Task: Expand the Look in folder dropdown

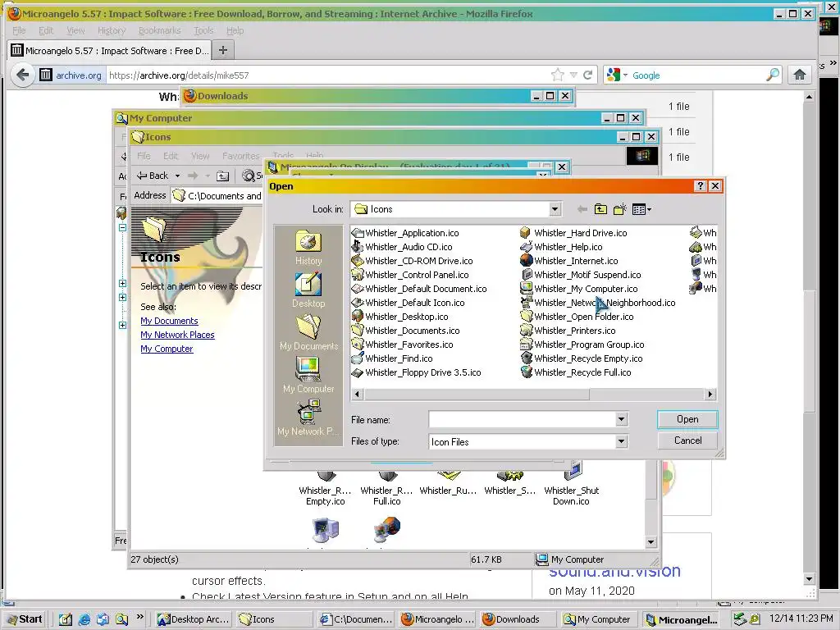Action: click(555, 209)
